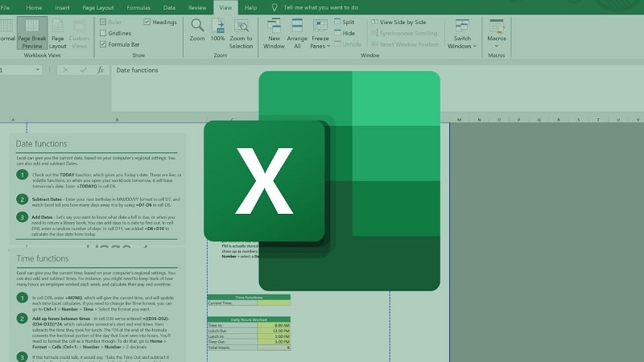Select the Data tab
The height and width of the screenshot is (362, 644).
[169, 7]
